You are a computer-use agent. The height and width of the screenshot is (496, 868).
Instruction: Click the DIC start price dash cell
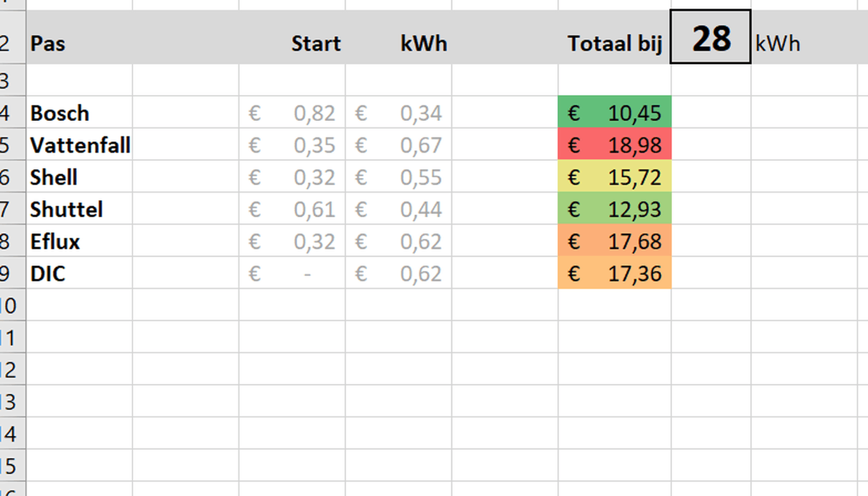[292, 273]
